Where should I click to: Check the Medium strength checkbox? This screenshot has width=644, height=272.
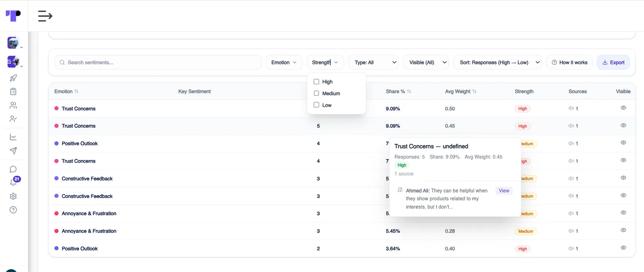click(316, 93)
